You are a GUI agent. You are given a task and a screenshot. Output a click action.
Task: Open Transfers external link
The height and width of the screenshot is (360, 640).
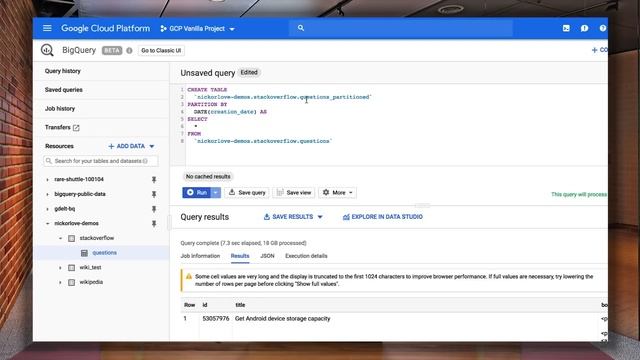click(x=62, y=127)
